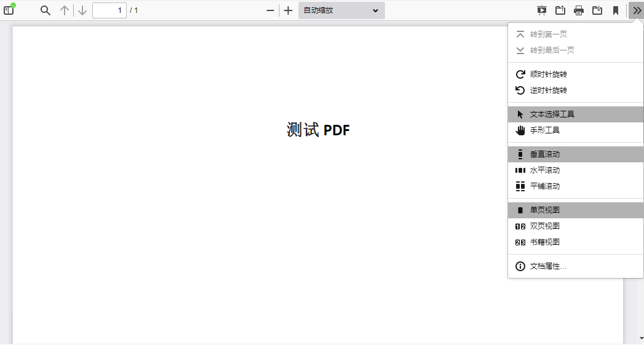This screenshot has height=345, width=644.
Task: Select 转到第一页 menu entry
Action: pos(575,34)
